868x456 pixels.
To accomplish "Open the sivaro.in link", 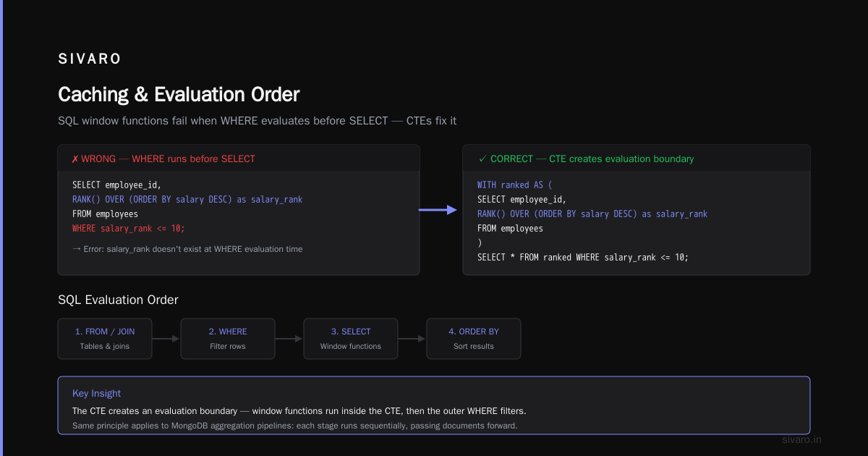I will tap(801, 439).
